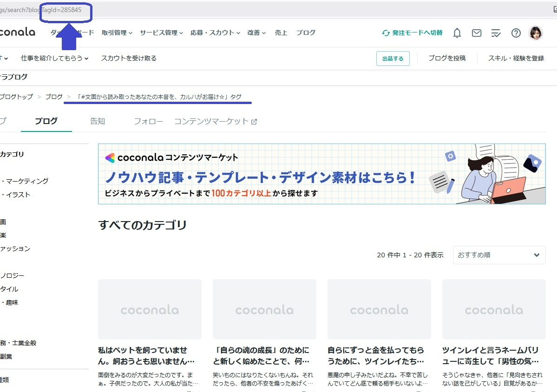The image size is (557, 392).
Task: Open the messages envelope icon
Action: coord(476,33)
